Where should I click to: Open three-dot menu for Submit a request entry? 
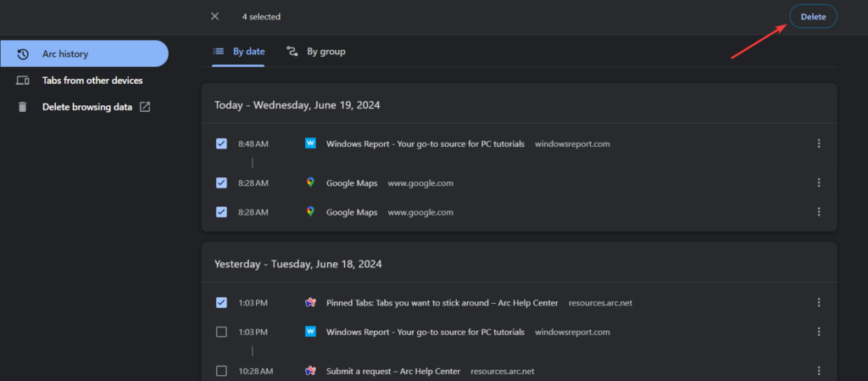click(x=819, y=371)
